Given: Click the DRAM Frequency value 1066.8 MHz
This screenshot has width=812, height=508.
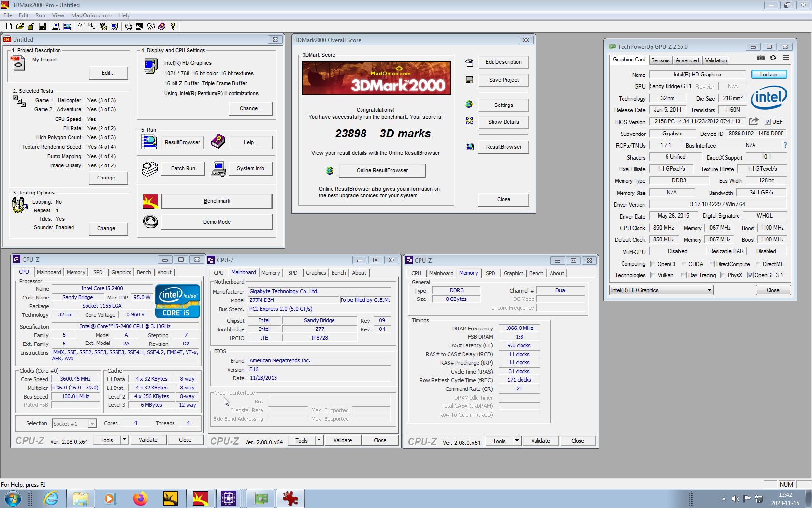Looking at the screenshot, I should pos(519,328).
